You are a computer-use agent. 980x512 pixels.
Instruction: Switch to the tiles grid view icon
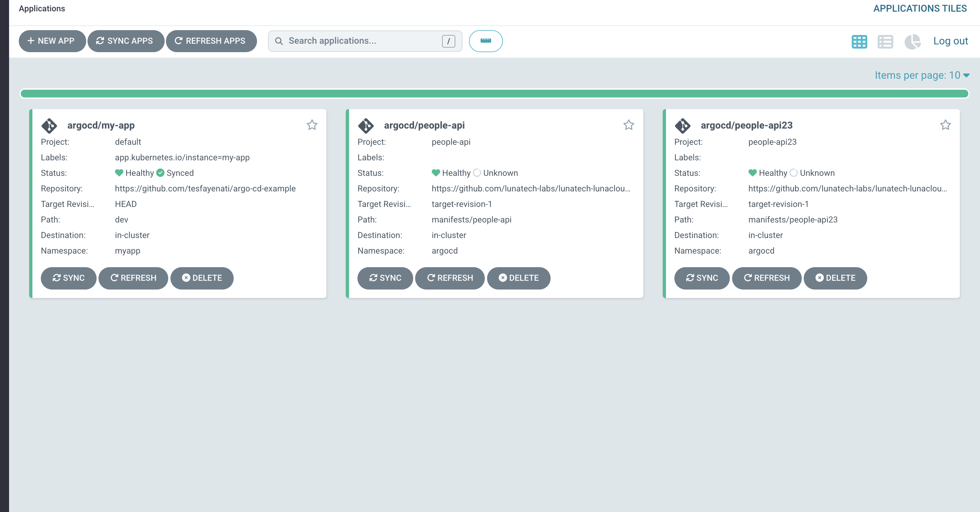point(859,41)
